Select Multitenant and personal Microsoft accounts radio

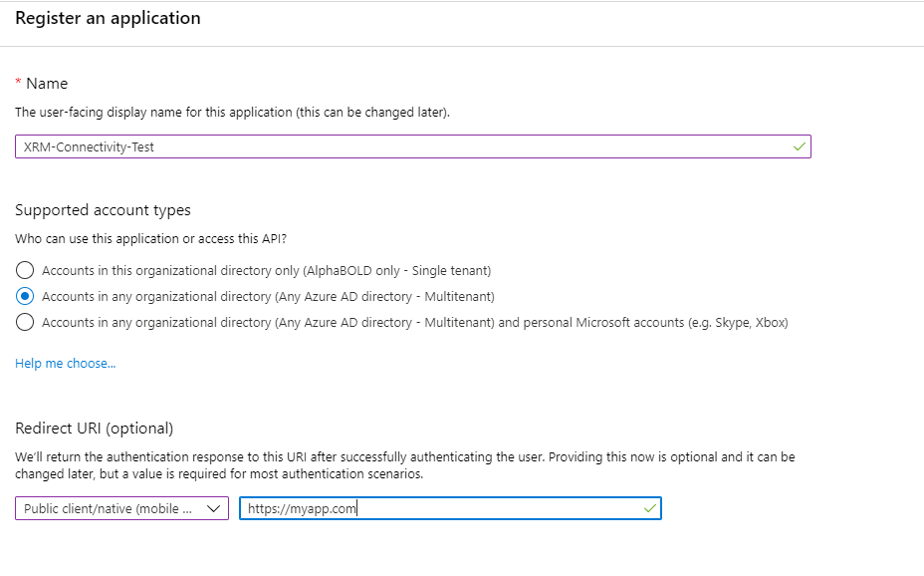pos(25,323)
